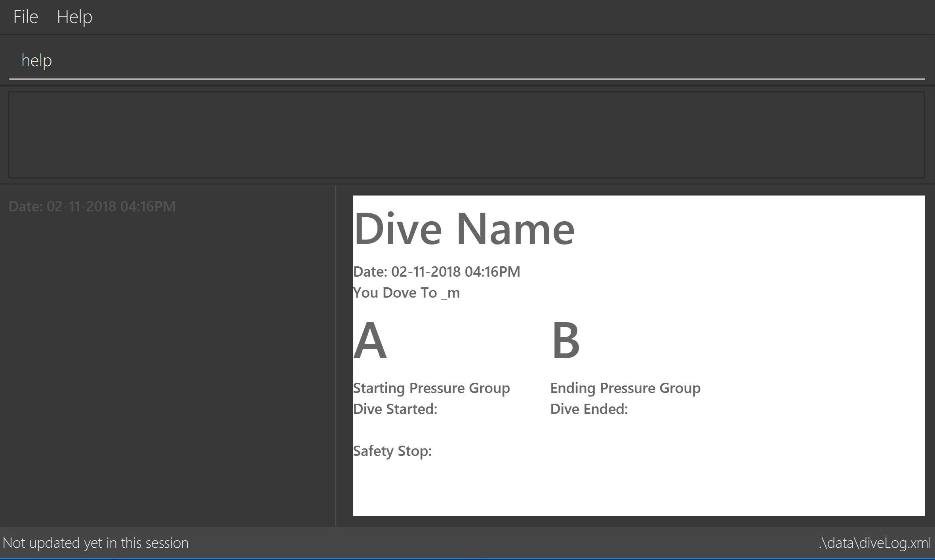Click the 'Safety Stop:' label
Screen dimensions: 935x560
click(392, 451)
